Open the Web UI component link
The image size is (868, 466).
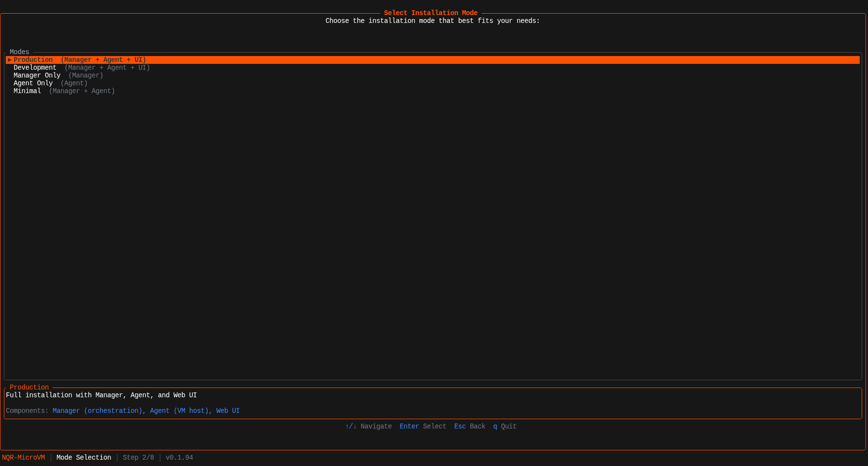pos(228,410)
